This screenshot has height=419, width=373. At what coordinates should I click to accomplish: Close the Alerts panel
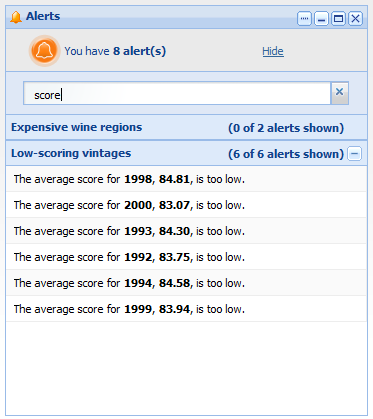tap(355, 19)
